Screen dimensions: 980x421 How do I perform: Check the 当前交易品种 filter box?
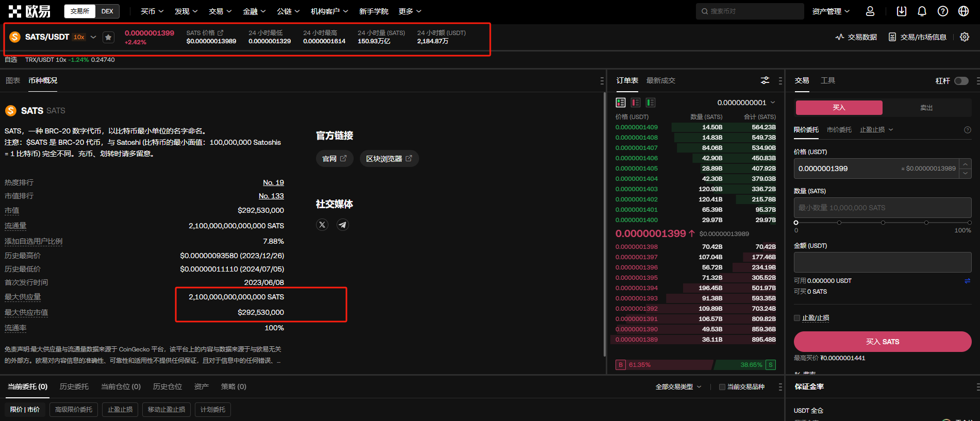coord(722,387)
